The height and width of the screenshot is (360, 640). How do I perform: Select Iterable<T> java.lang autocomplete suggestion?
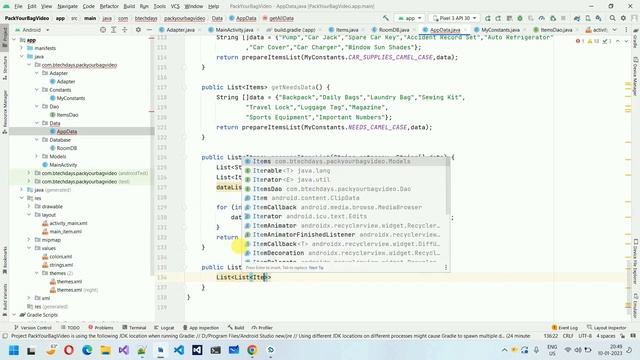pos(345,170)
